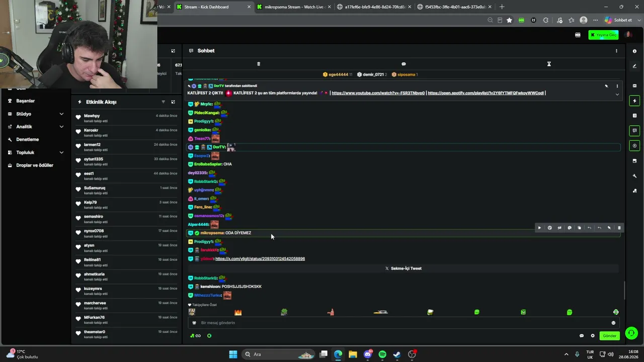Expand the Stüdyo sidebar menu
Image resolution: width=644 pixels, height=362 pixels.
click(36, 114)
